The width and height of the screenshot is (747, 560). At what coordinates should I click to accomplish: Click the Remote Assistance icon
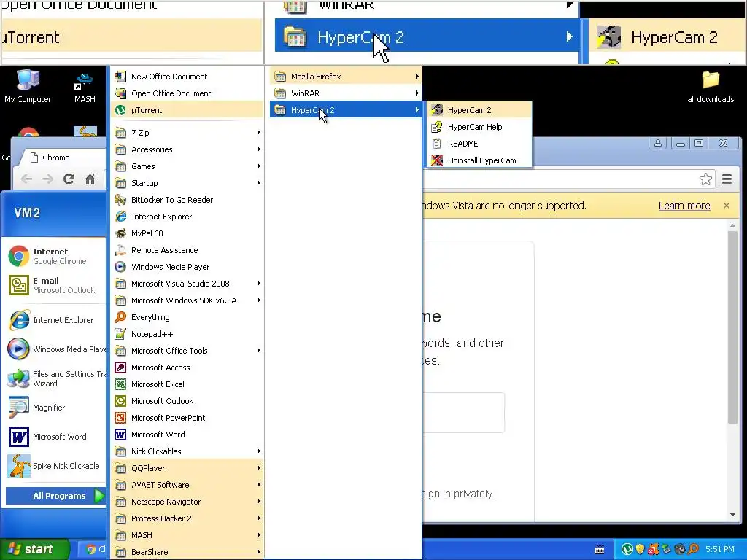[120, 250]
